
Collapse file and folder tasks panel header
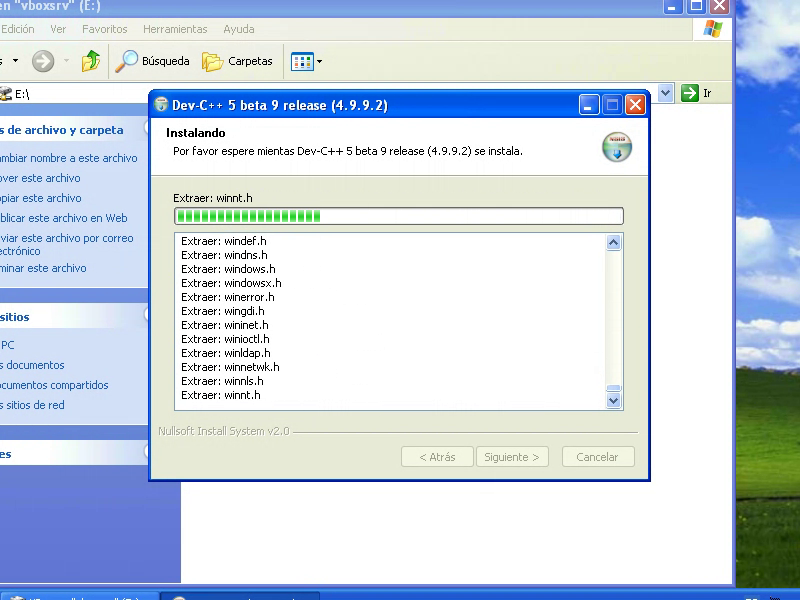pyautogui.click(x=74, y=130)
